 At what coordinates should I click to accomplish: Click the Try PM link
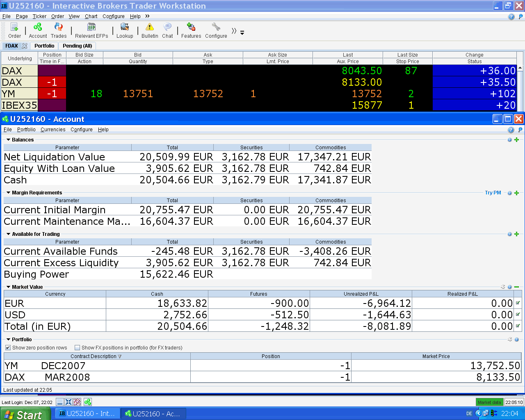pos(493,193)
